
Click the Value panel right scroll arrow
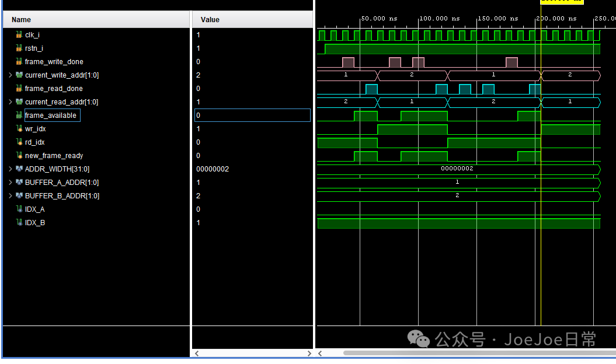coord(309,353)
